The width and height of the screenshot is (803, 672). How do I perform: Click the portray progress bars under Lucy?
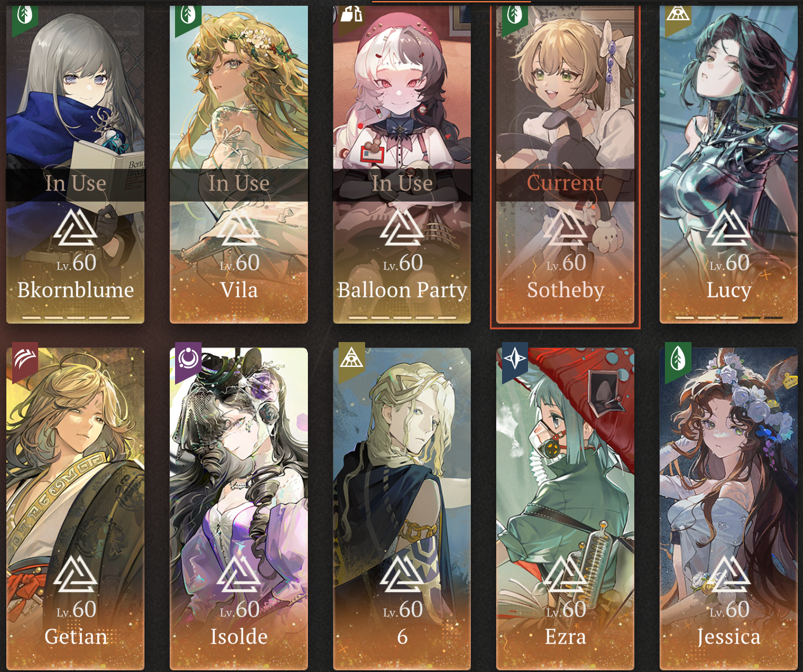click(x=729, y=317)
